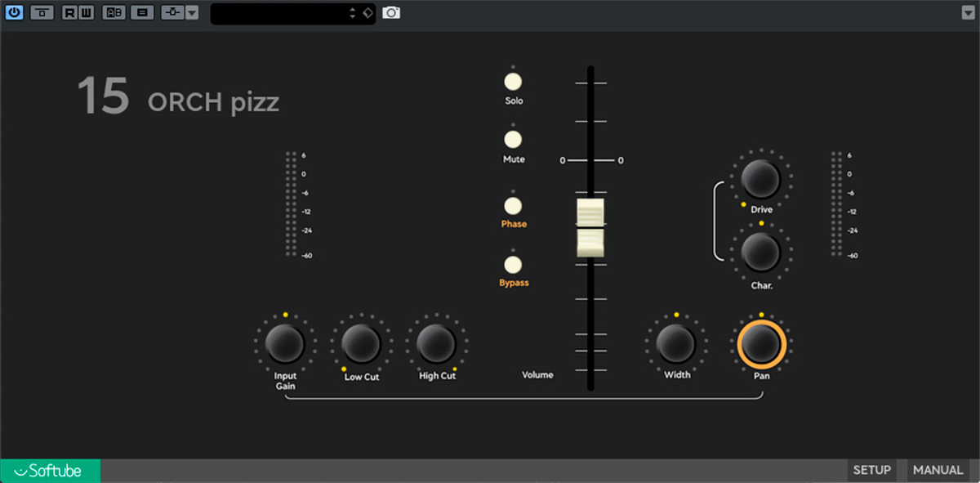Click the bypass routing icon in toolbar
The width and height of the screenshot is (980, 483).
pyautogui.click(x=171, y=12)
